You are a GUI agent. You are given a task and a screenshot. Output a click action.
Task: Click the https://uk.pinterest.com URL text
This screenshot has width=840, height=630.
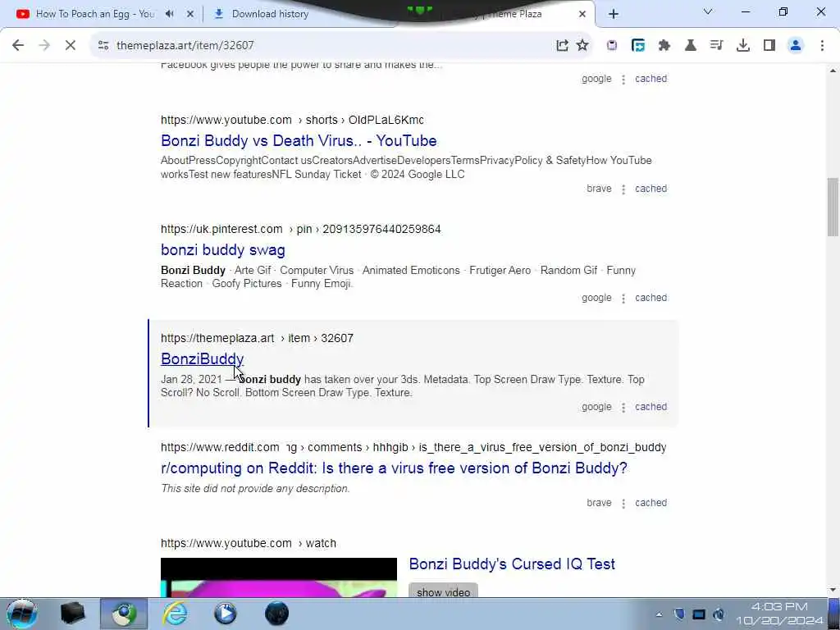[221, 230]
